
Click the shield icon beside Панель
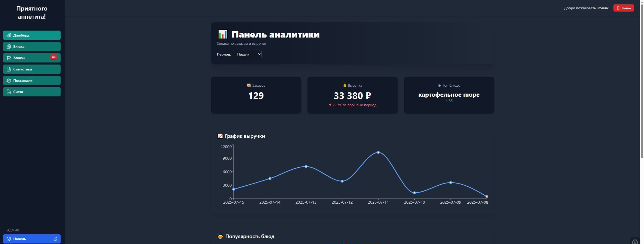point(9,239)
